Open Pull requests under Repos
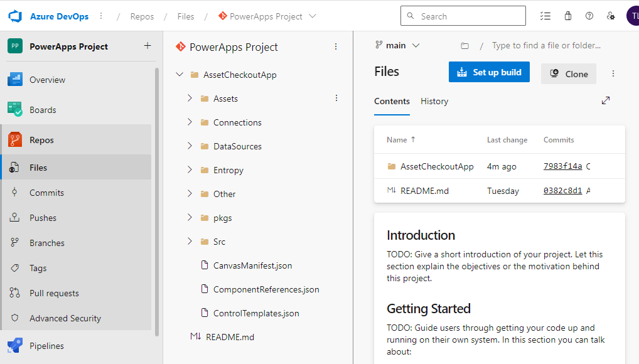This screenshot has width=639, height=364. (x=77, y=294)
